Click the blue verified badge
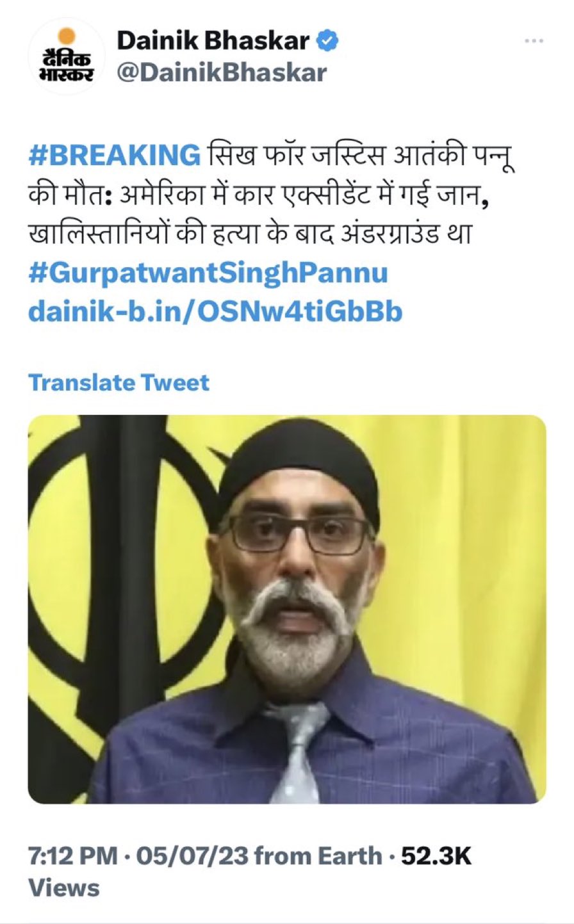The height and width of the screenshot is (924, 574). tap(329, 41)
